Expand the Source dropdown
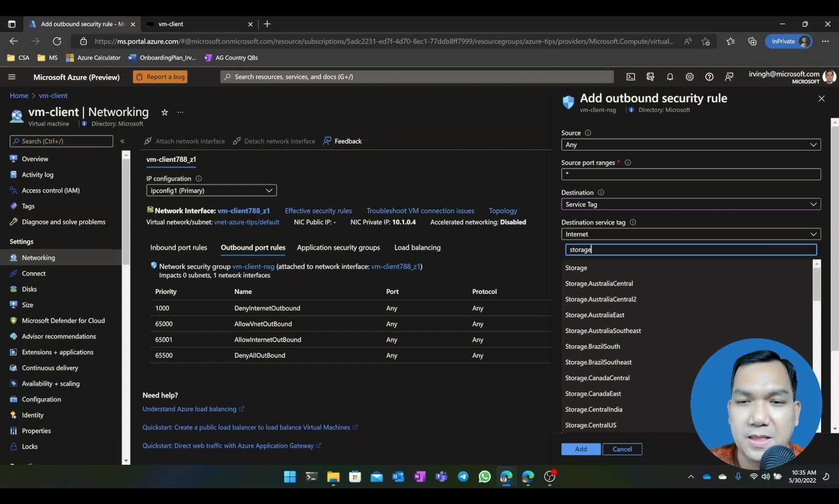The width and height of the screenshot is (839, 504). pyautogui.click(x=691, y=144)
